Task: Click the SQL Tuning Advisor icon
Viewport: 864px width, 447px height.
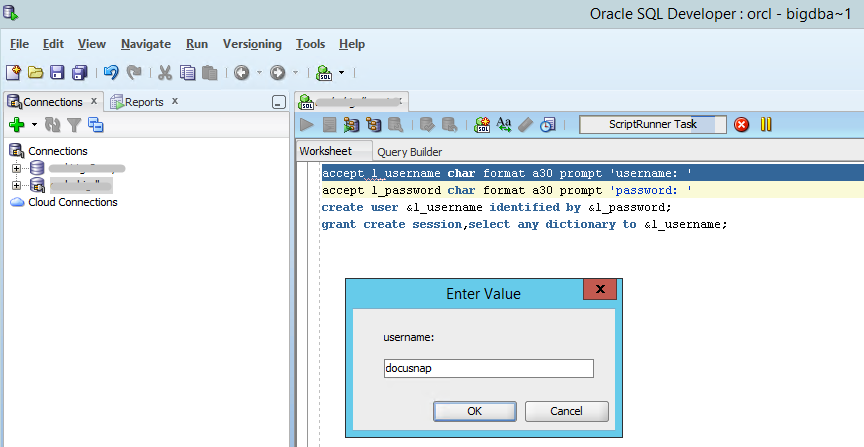Action: pos(395,125)
